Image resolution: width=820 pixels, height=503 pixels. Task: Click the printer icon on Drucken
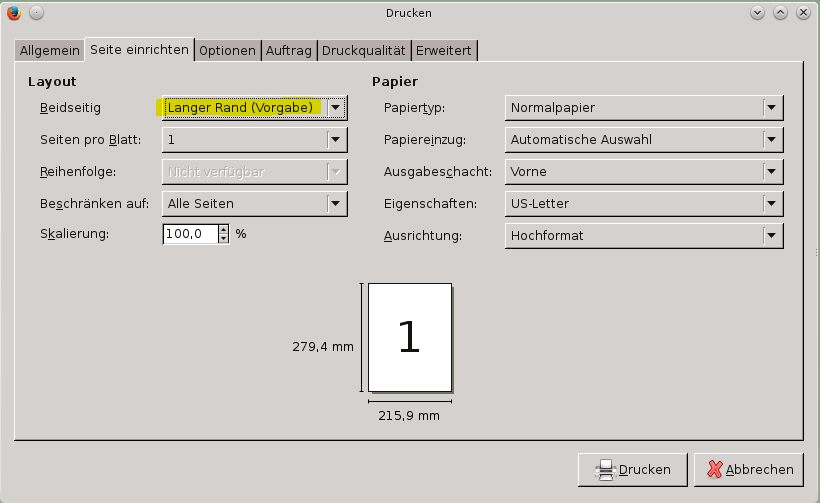click(x=606, y=470)
